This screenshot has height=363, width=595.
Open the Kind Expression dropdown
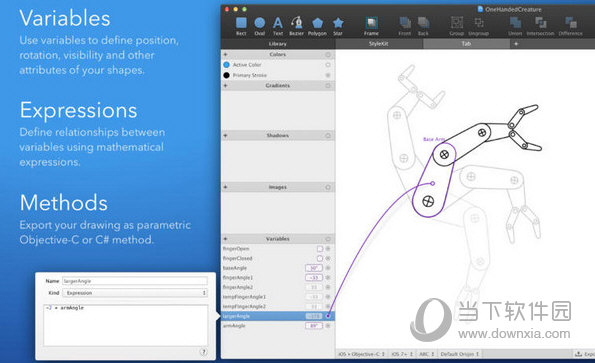135,293
